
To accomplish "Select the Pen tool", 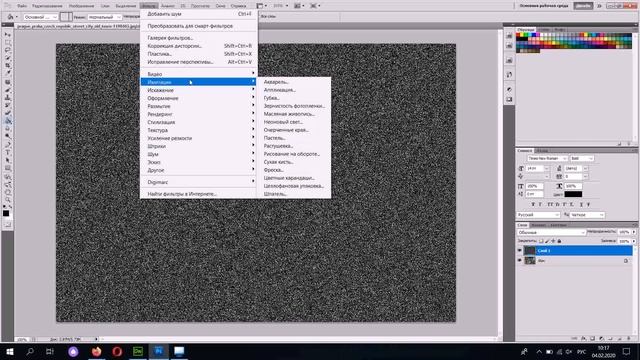I will coord(7,144).
